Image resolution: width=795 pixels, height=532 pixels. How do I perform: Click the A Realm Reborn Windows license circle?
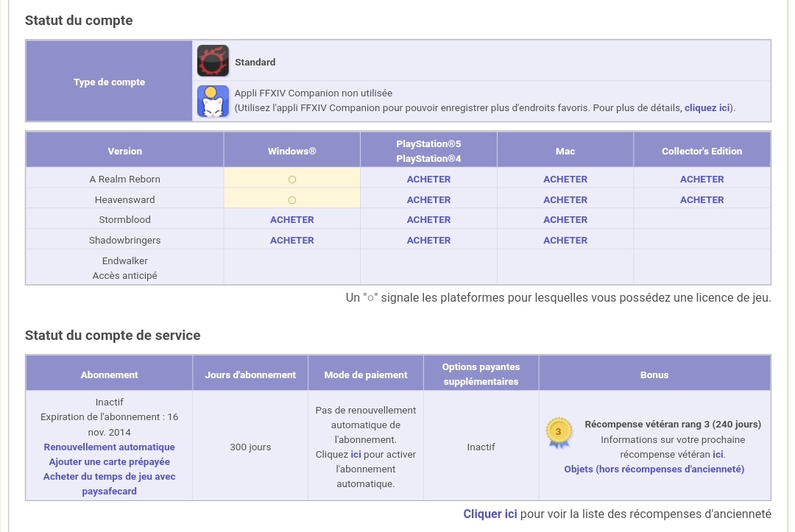292,180
